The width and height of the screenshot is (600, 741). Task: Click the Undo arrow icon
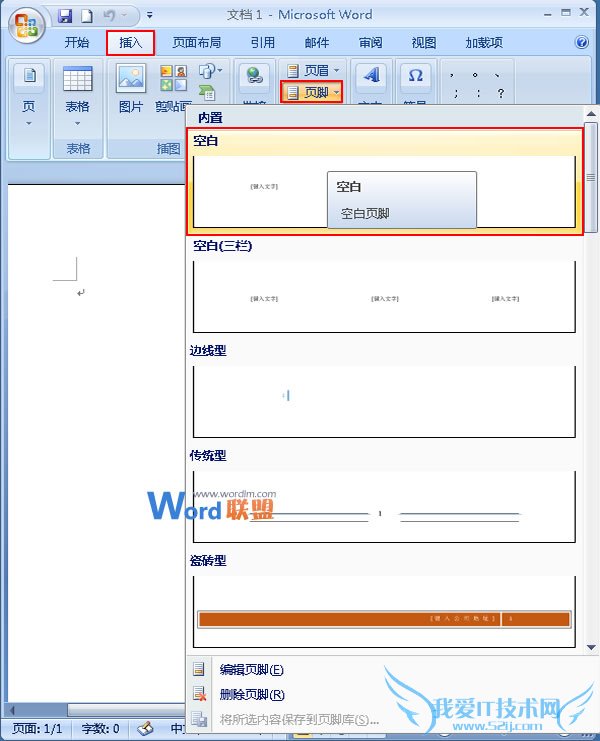coord(110,16)
